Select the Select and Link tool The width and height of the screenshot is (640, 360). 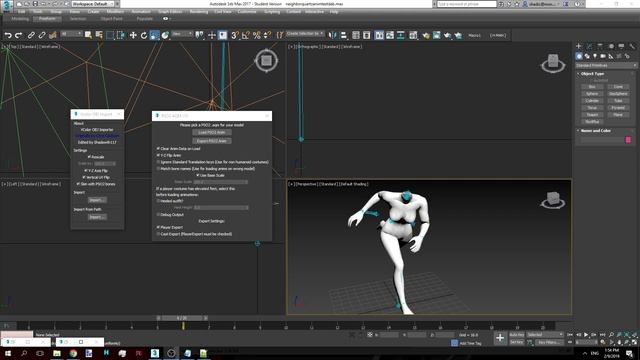tap(31, 36)
